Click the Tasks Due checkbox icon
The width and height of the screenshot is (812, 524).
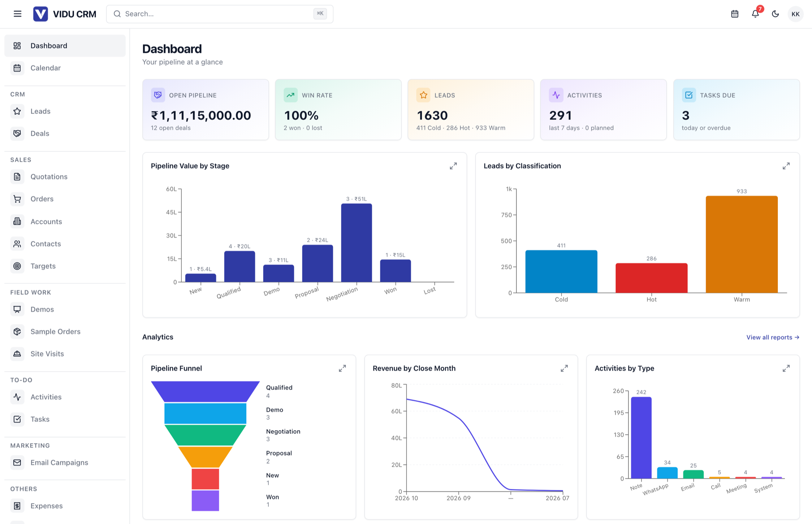point(689,95)
